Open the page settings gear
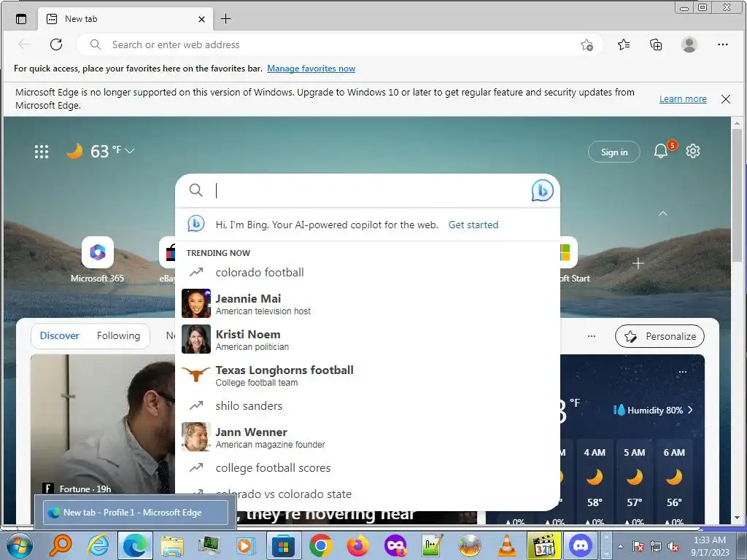 tap(693, 152)
